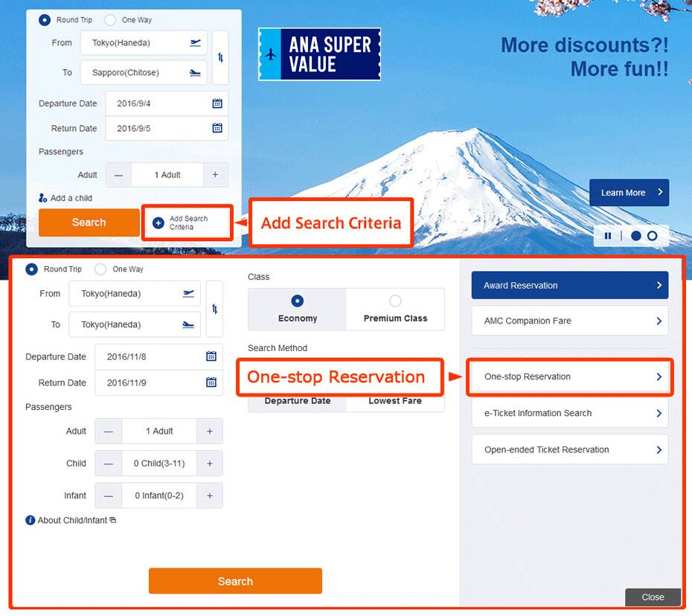
Task: Click the swap airports icon in lower form
Action: [x=214, y=309]
